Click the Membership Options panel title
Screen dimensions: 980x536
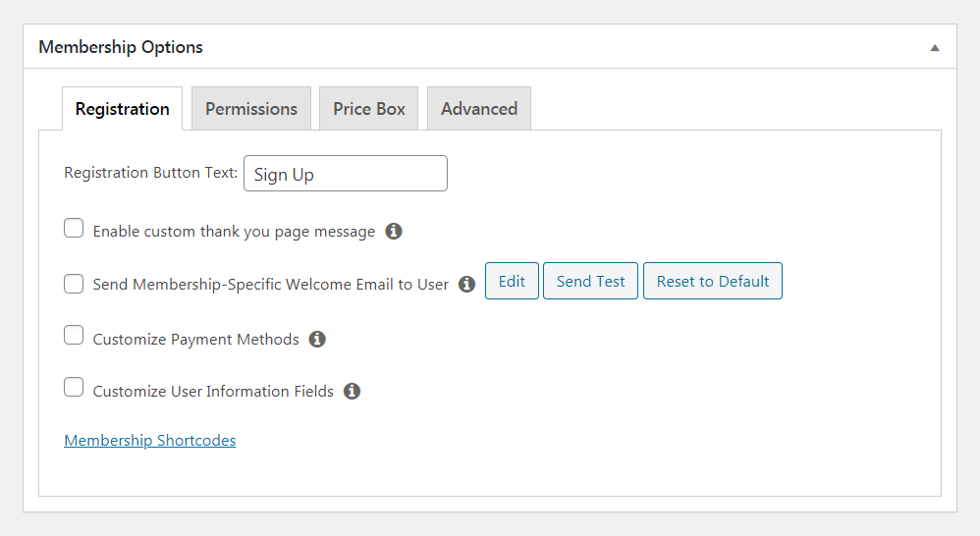point(121,47)
